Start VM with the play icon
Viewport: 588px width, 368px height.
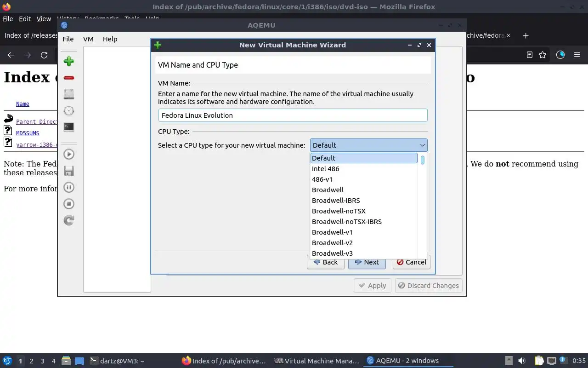69,154
